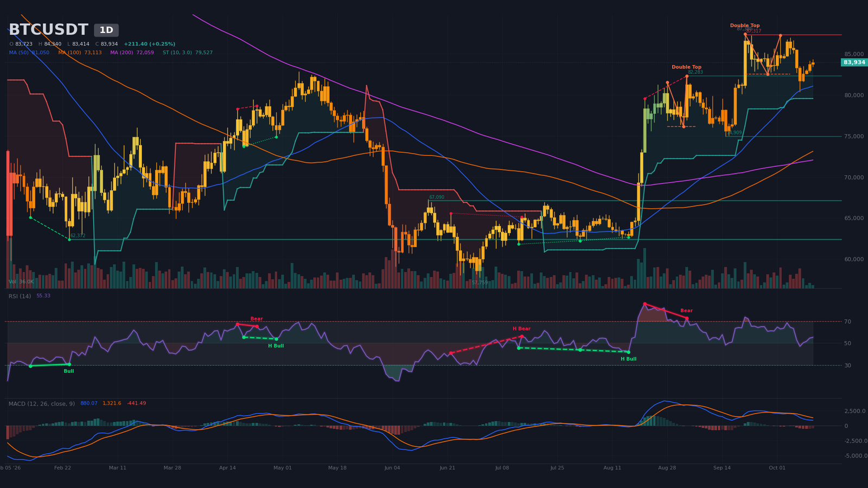Viewport: 868px width, 488px height.
Task: Click the low value 83,414
Action: (81, 44)
